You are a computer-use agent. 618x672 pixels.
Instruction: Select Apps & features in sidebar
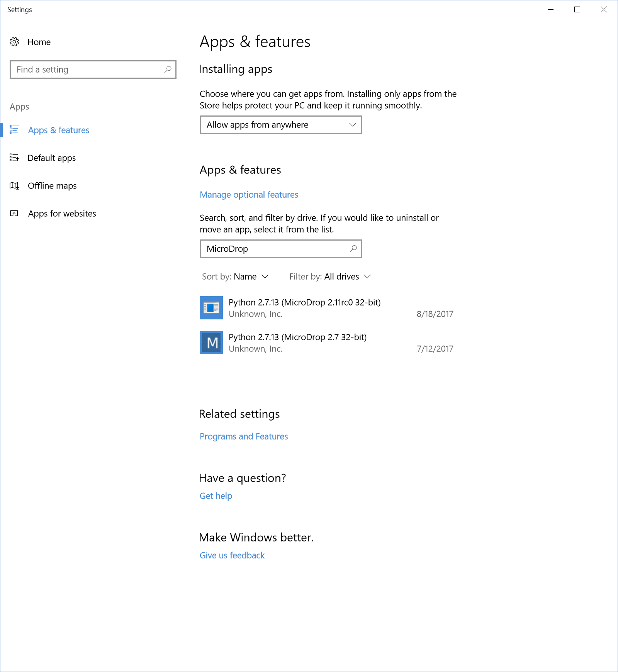pyautogui.click(x=59, y=130)
